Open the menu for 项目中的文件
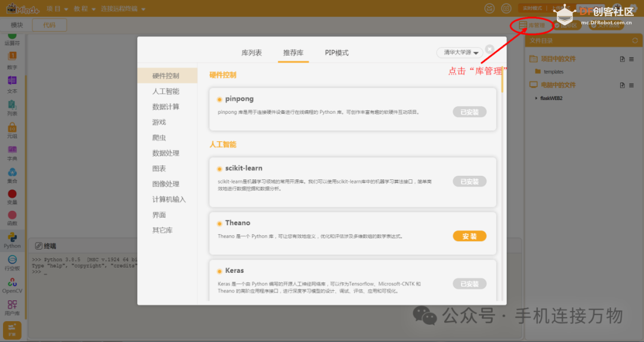Screen dimensions: 644x342 pos(631,59)
